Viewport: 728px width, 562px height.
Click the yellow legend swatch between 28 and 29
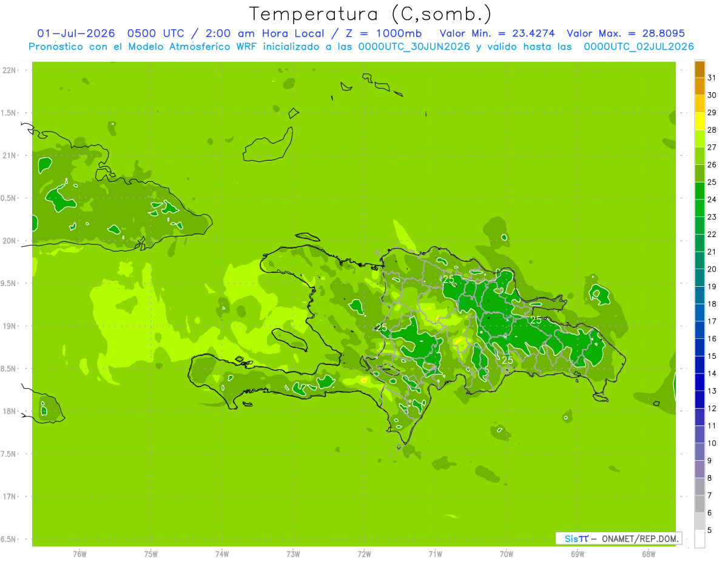(699, 121)
